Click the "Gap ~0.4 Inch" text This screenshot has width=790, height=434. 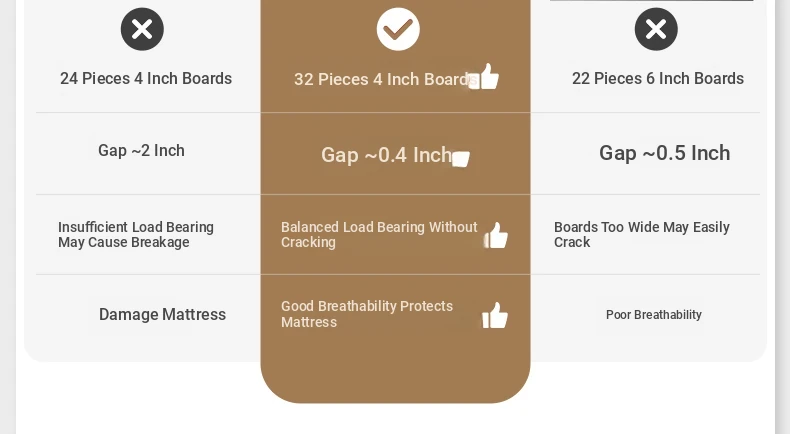point(386,155)
